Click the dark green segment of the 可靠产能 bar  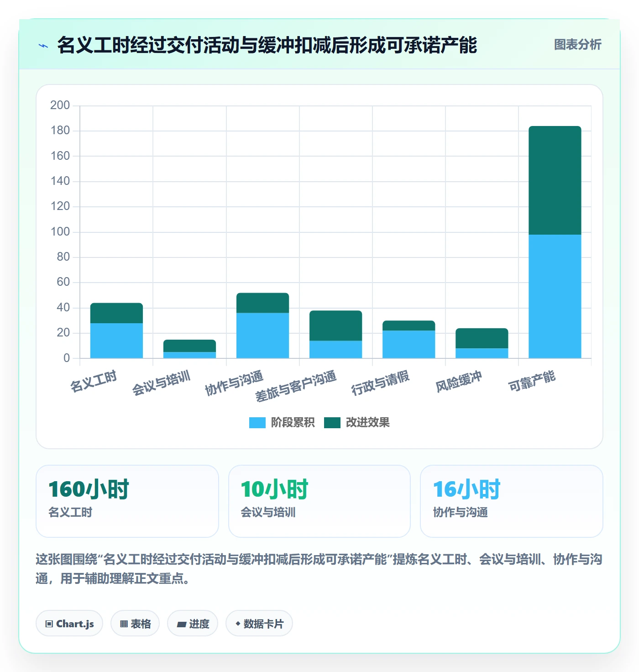coord(555,180)
